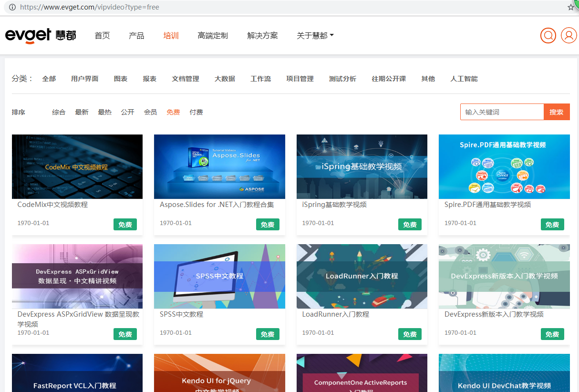
Task: Click the orange 搜索 button
Action: [556, 112]
